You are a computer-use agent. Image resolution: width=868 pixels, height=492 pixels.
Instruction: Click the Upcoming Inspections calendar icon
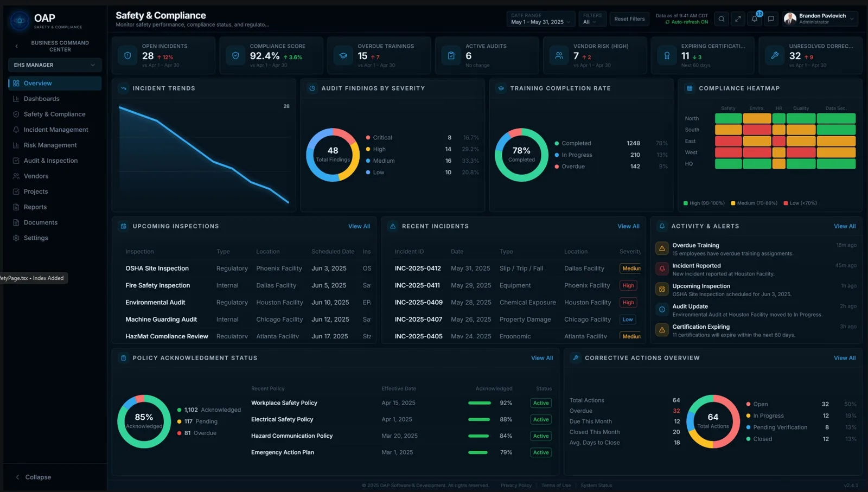pos(124,226)
